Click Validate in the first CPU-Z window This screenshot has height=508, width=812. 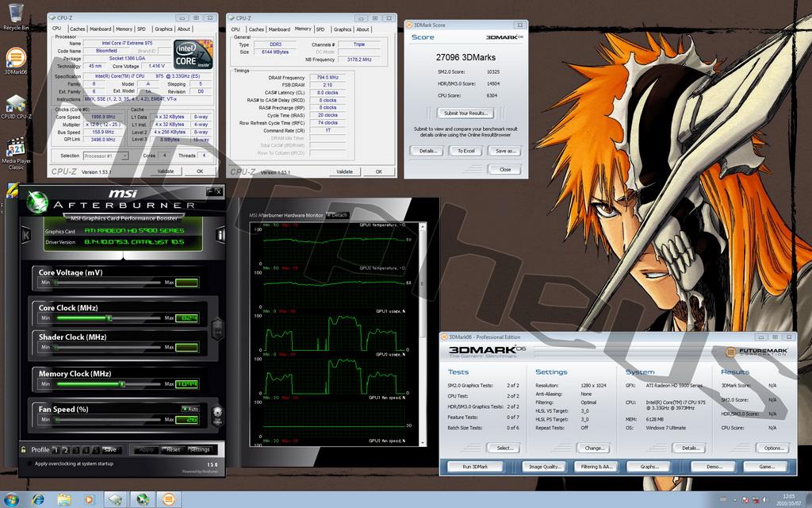click(x=166, y=171)
